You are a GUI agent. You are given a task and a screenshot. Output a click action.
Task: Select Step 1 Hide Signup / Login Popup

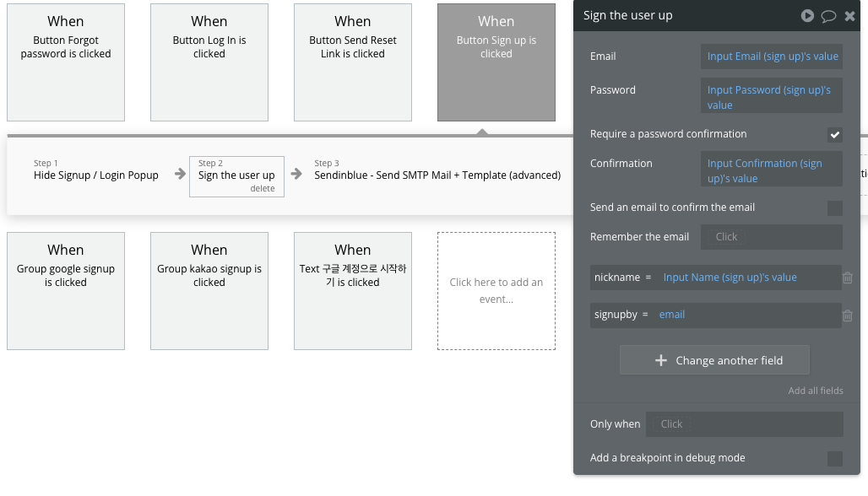pos(95,170)
